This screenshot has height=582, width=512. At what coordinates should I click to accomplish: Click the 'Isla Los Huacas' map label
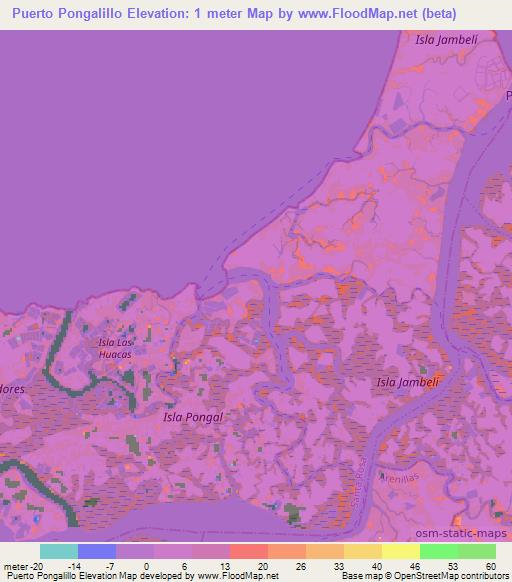[x=115, y=348]
